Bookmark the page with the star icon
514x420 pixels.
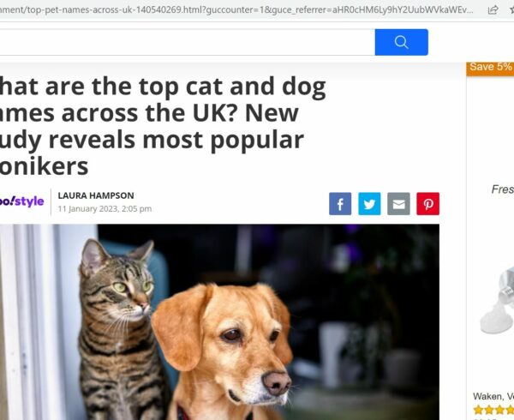(511, 9)
